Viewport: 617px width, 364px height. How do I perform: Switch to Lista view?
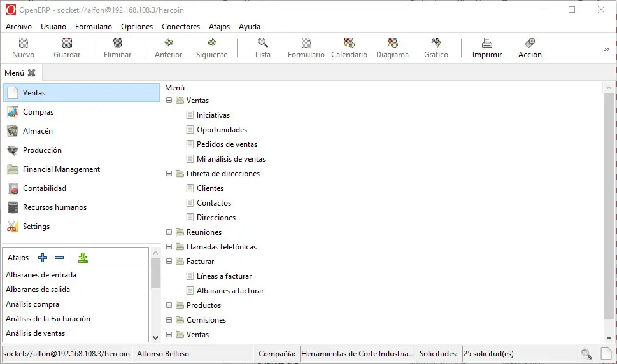(262, 43)
